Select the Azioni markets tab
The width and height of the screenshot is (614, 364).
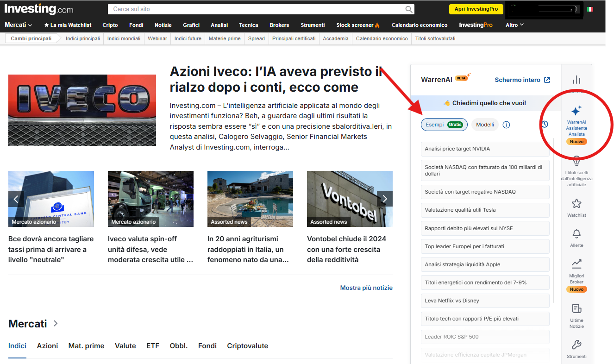click(x=47, y=346)
